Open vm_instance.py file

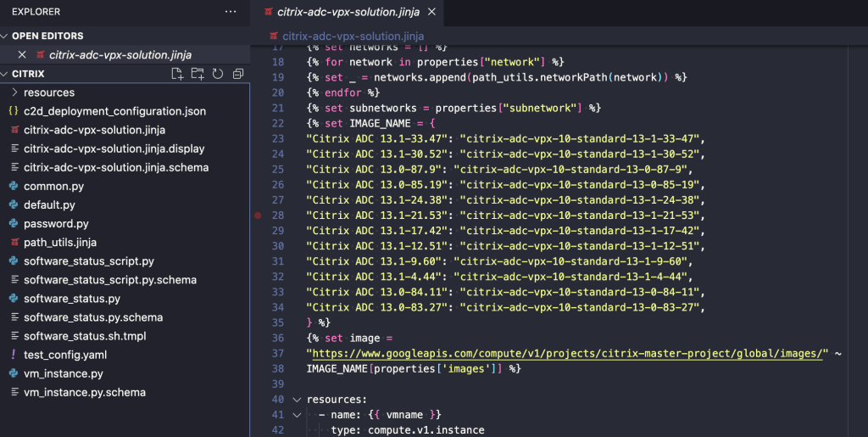tap(63, 374)
